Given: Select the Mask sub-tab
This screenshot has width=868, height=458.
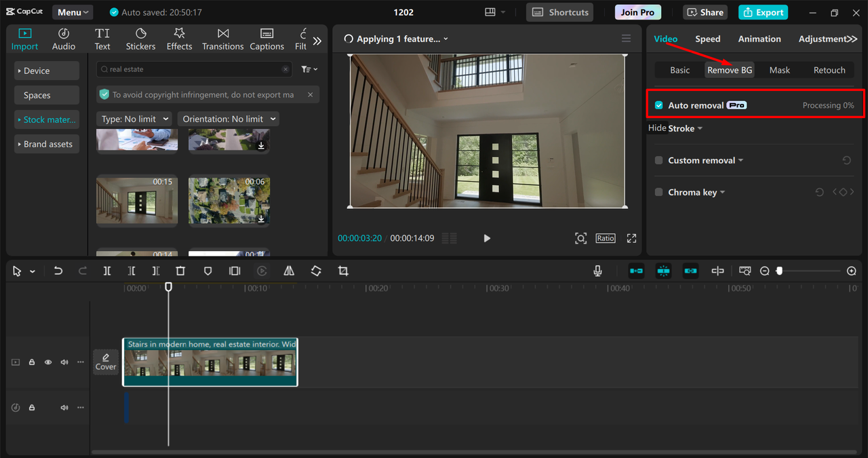Looking at the screenshot, I should point(779,70).
